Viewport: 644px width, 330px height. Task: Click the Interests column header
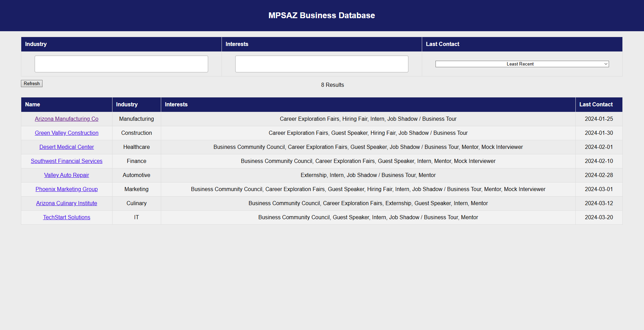[176, 104]
